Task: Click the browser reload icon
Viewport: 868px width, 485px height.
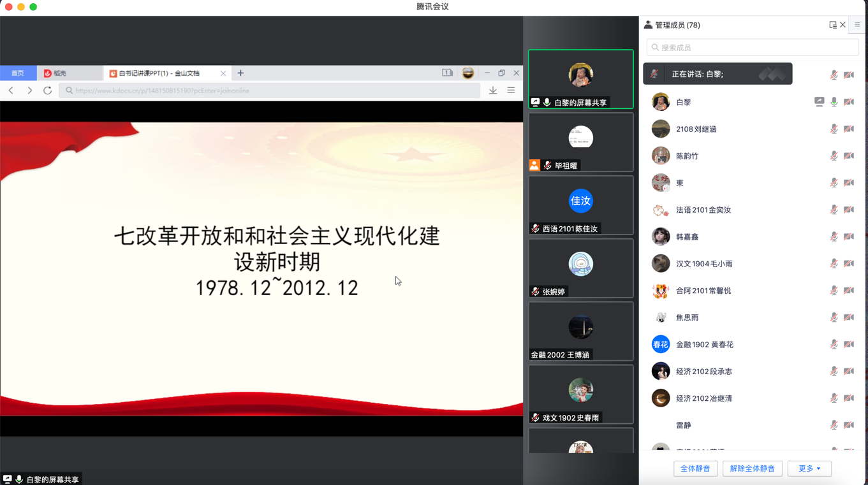Action: click(x=47, y=90)
